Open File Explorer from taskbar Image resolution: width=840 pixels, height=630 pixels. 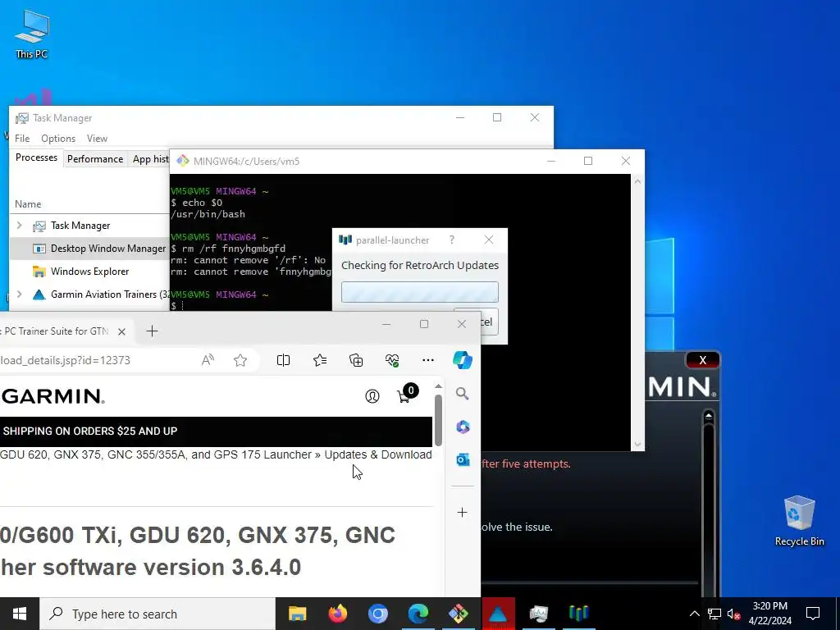click(x=297, y=614)
